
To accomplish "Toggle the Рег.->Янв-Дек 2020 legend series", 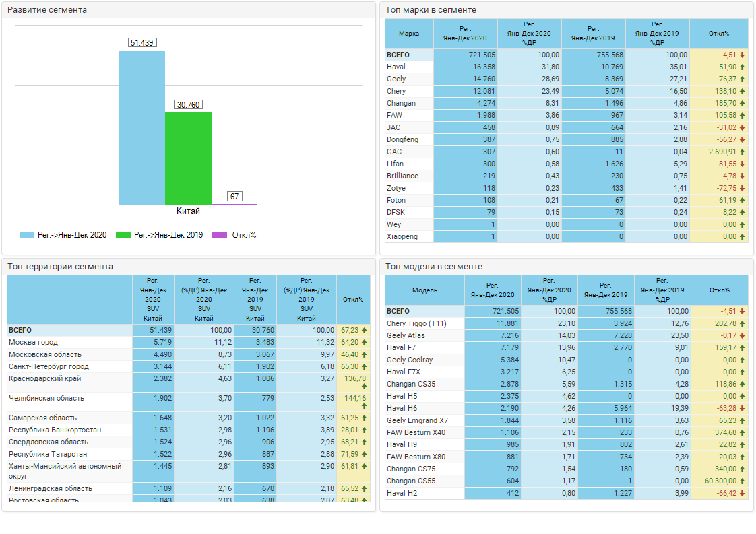I will tap(63, 235).
